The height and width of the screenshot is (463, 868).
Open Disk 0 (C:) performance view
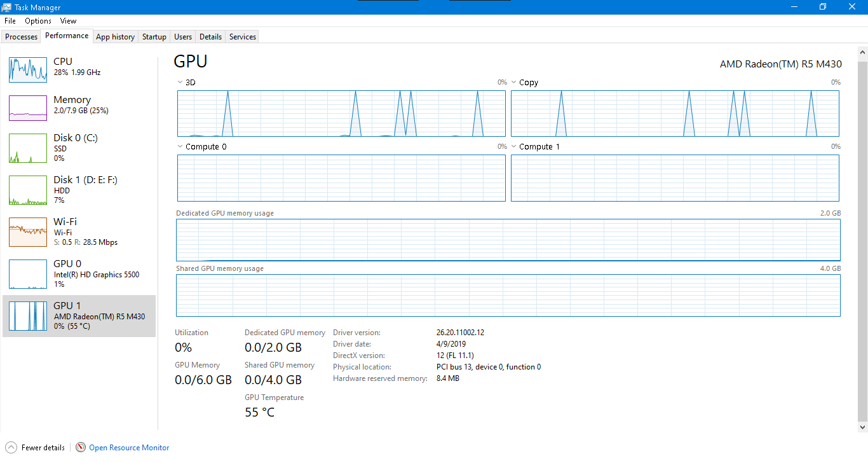(x=79, y=148)
